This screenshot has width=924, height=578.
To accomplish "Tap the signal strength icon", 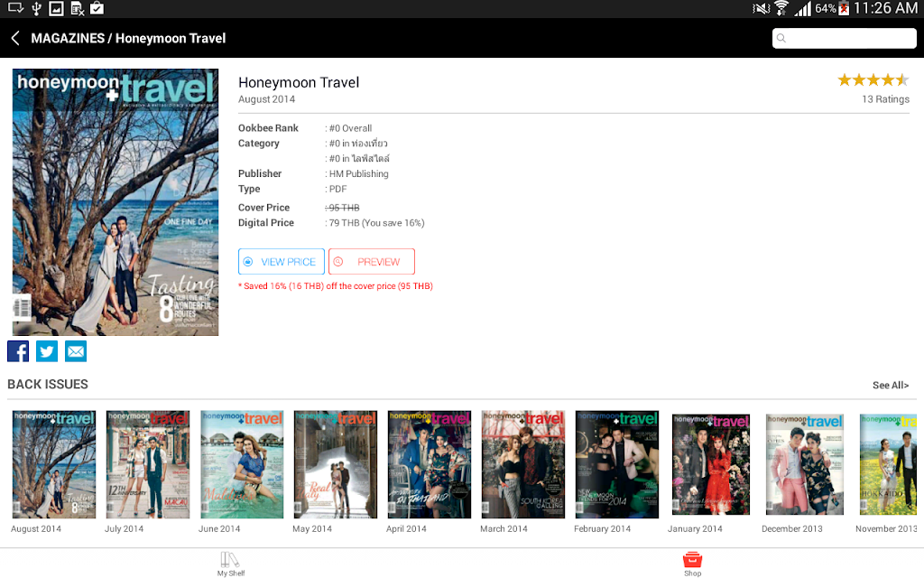I will (x=802, y=8).
